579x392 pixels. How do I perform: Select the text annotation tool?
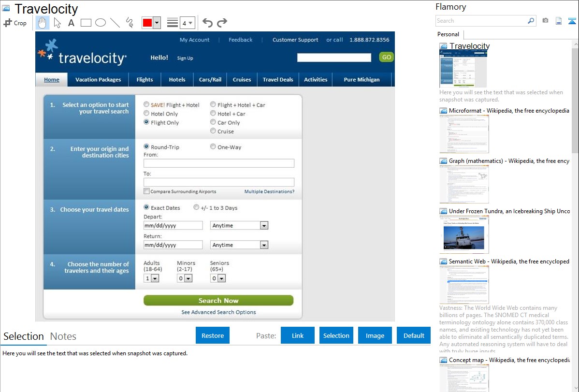point(71,23)
